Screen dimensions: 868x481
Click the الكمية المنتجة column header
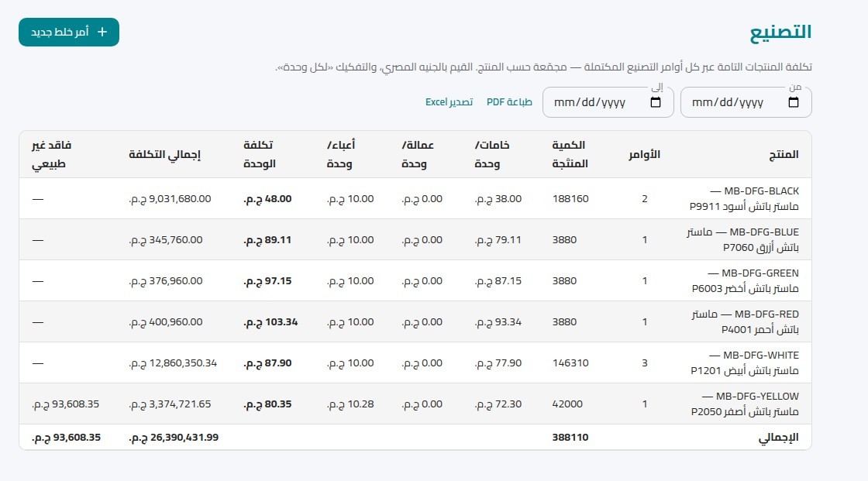570,154
